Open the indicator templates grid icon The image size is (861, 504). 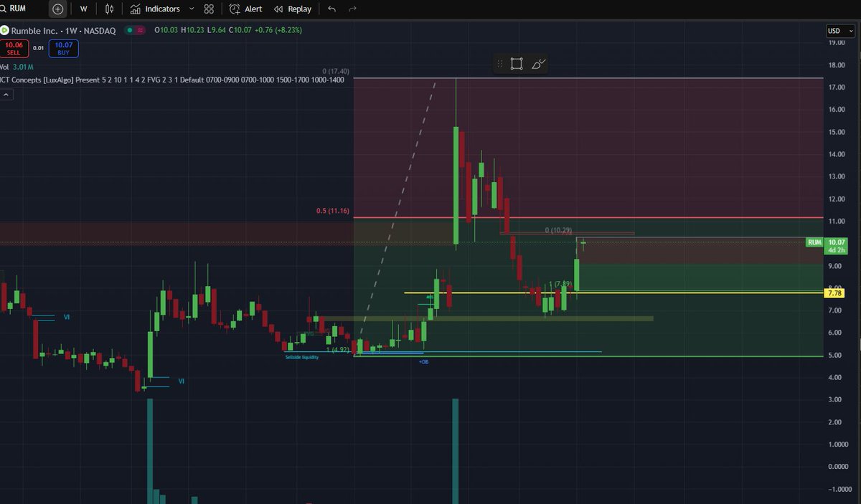coord(209,9)
